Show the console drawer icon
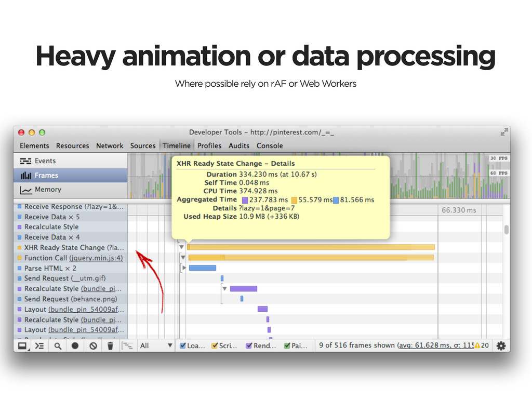This screenshot has height=399, width=532. point(39,345)
